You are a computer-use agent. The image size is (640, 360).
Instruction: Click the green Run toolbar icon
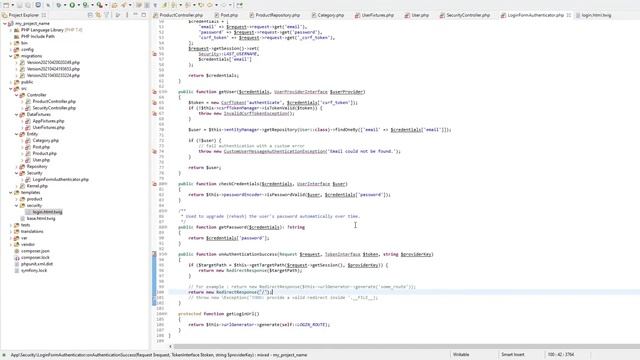72,5
